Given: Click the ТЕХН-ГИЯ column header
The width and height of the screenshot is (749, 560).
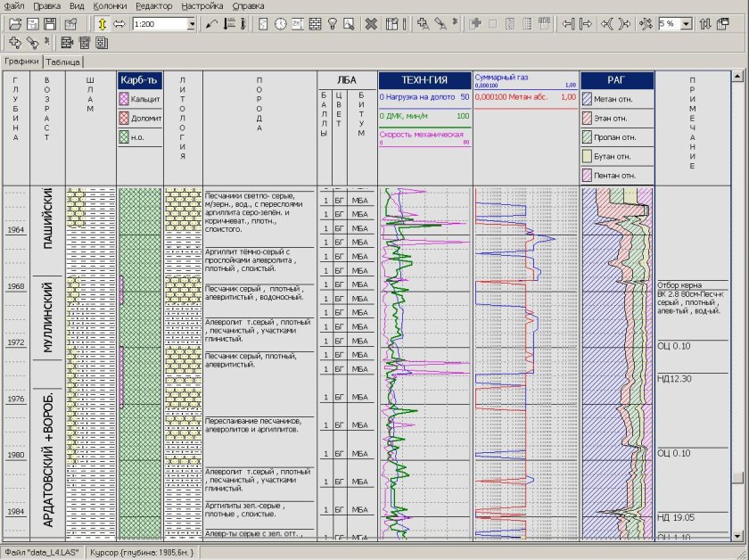Looking at the screenshot, I should (424, 79).
